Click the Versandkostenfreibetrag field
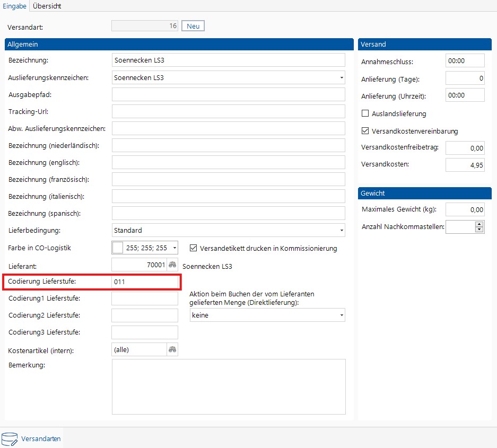 [x=465, y=148]
